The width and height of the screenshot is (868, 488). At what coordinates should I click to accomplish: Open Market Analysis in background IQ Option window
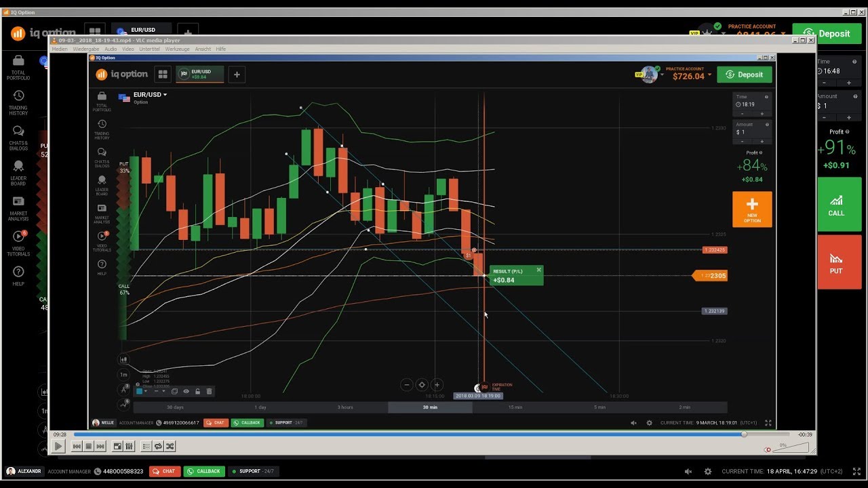point(18,208)
